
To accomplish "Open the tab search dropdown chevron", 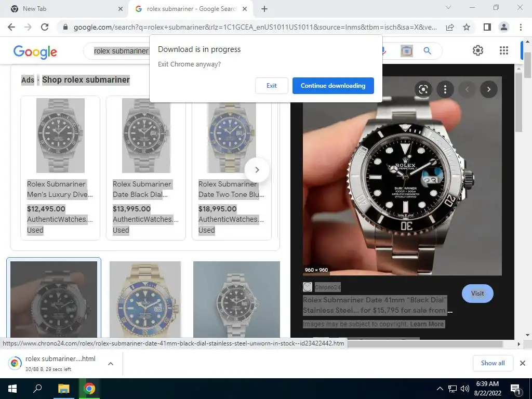I will [448, 7].
